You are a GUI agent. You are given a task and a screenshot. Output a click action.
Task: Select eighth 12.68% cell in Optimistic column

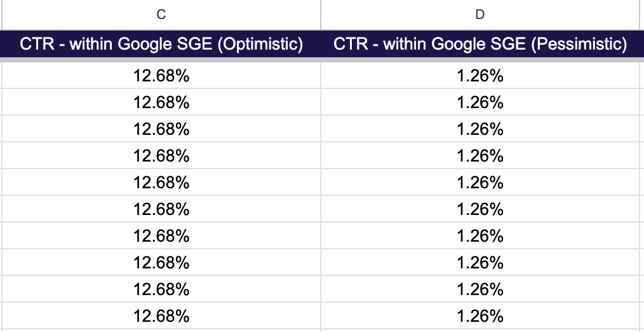click(x=161, y=263)
